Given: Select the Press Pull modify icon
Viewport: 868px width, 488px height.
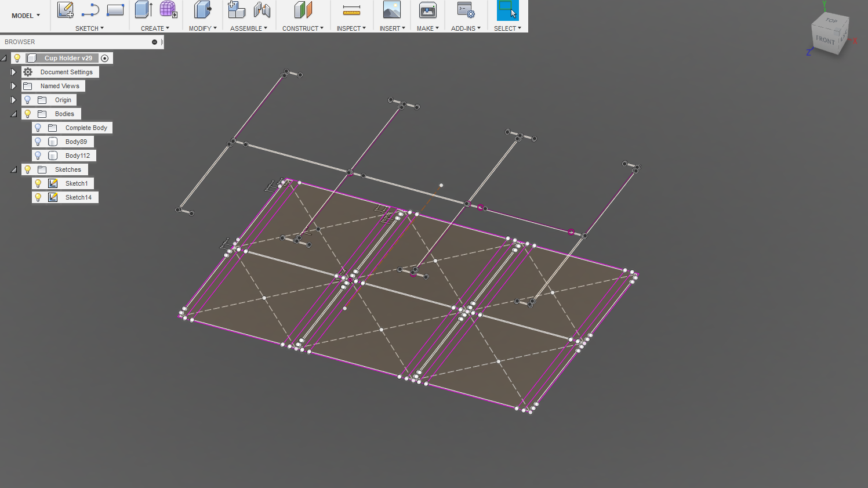Looking at the screenshot, I should 202,10.
